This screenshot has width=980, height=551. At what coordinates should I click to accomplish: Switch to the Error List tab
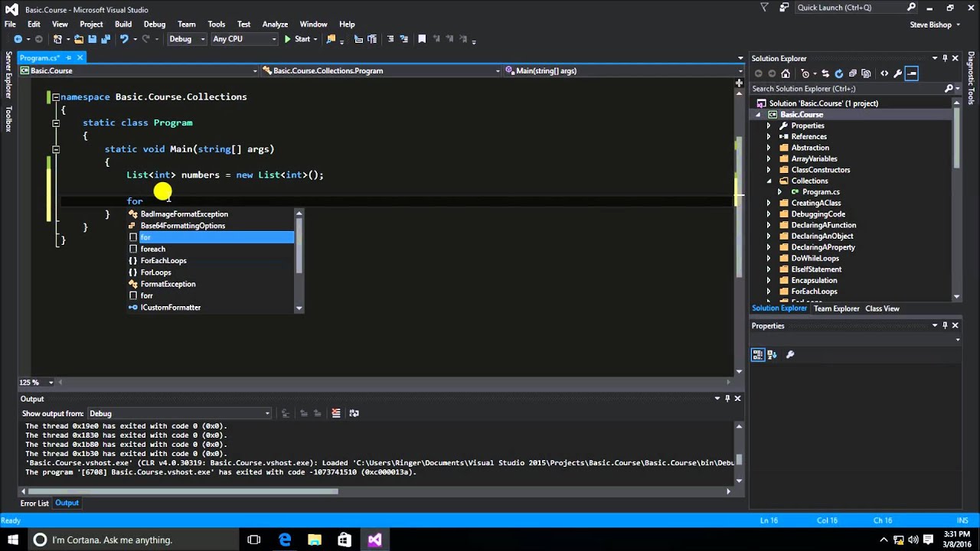(x=34, y=503)
